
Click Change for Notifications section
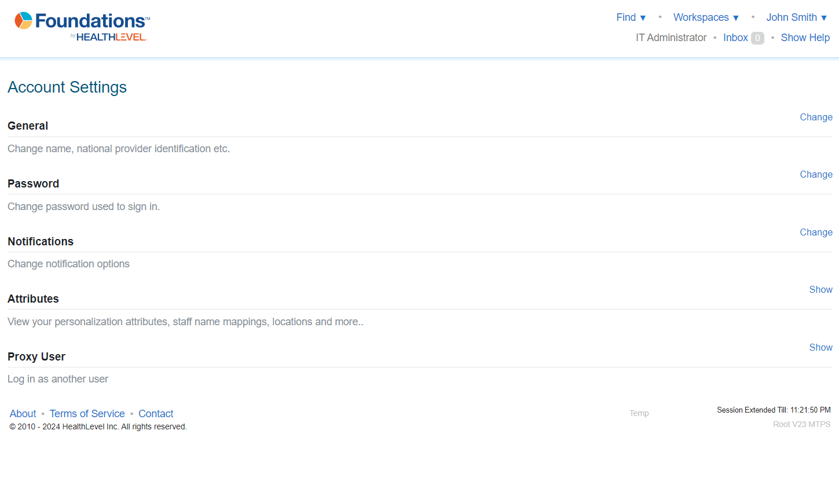[x=816, y=232]
